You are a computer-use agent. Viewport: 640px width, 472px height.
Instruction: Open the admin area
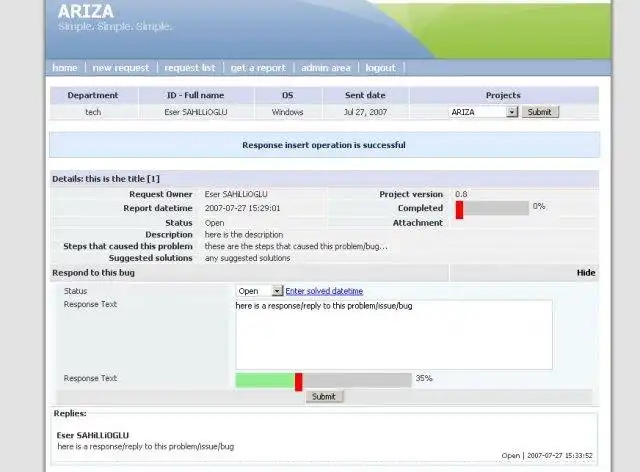click(326, 68)
